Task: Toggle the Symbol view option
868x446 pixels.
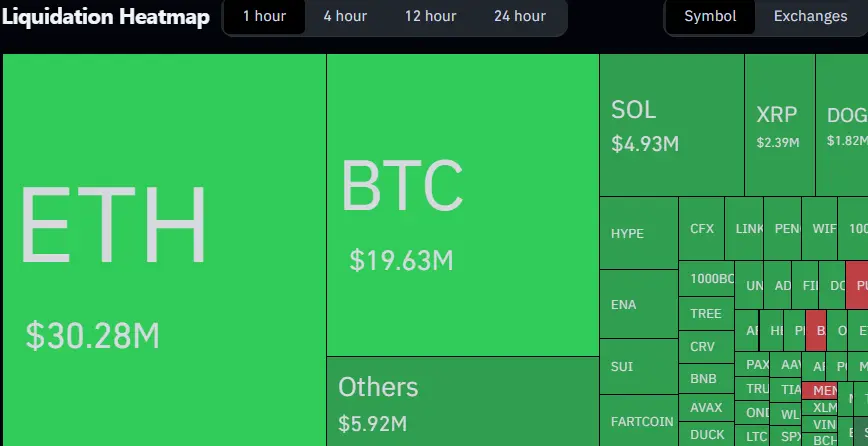Action: (710, 17)
